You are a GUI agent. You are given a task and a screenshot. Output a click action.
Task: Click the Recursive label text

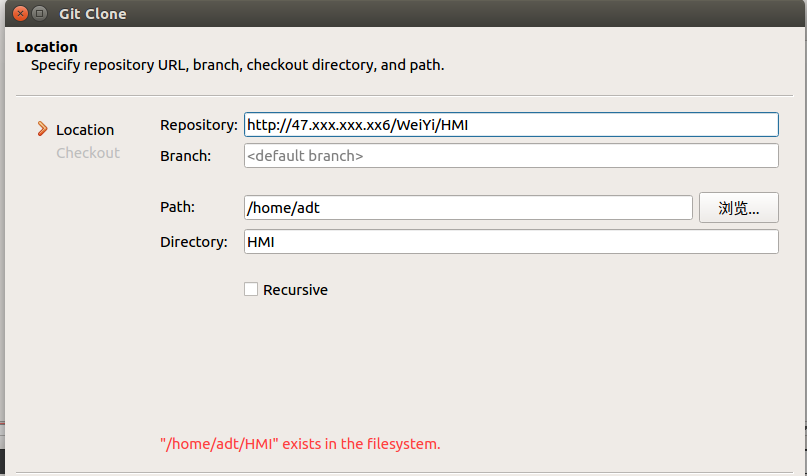(295, 290)
